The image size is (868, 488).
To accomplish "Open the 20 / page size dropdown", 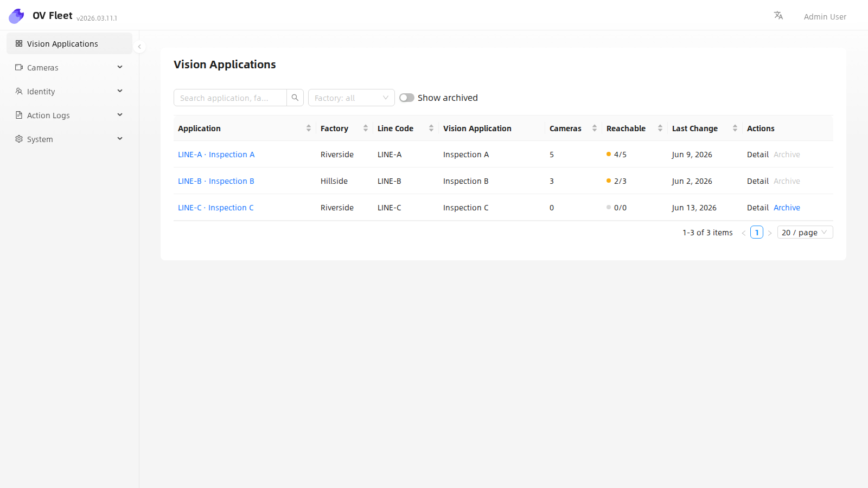I will pos(805,232).
